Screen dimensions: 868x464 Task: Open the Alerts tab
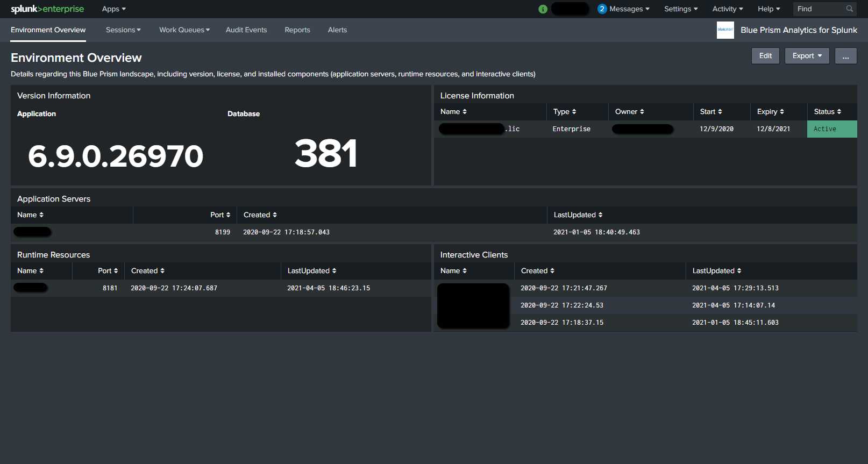pyautogui.click(x=337, y=30)
